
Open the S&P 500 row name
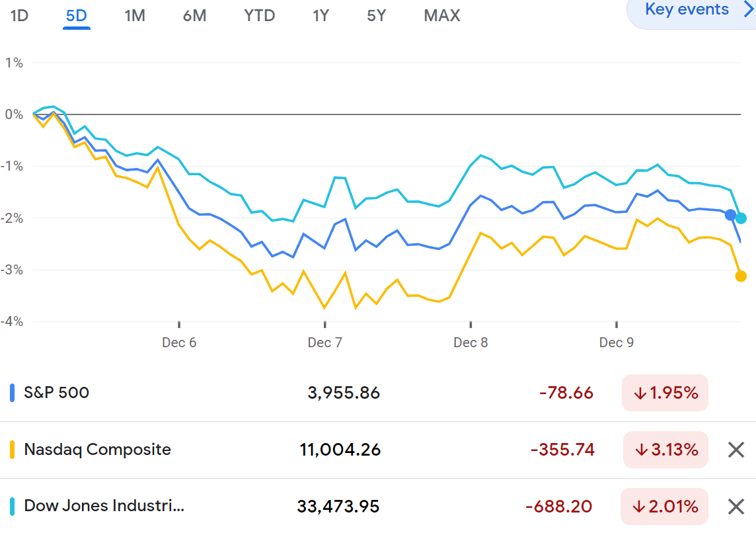tap(56, 393)
